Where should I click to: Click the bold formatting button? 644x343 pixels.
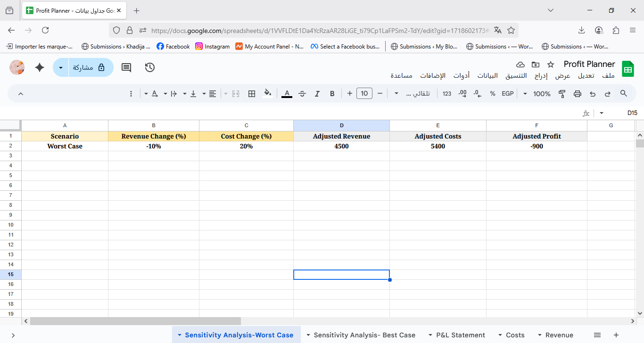tap(332, 94)
